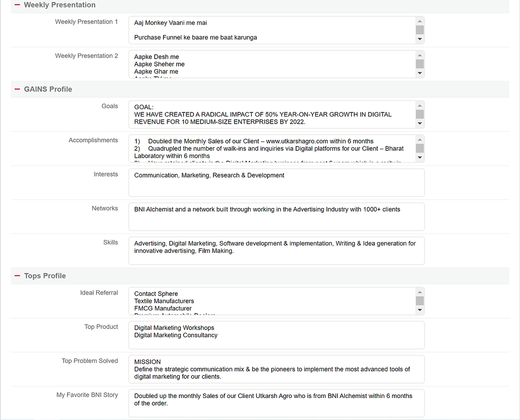Image resolution: width=520 pixels, height=420 pixels.
Task: Click the Weekly Presentation 2 scrollbar thumb
Action: coord(420,64)
